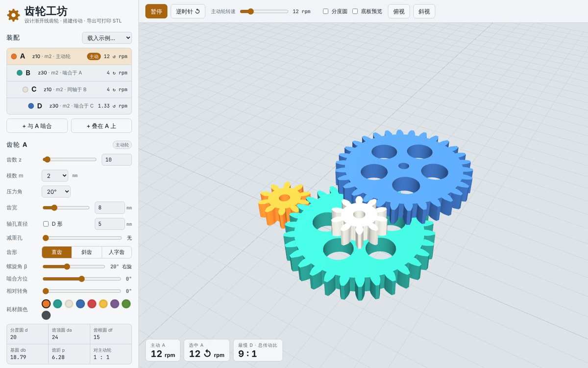Click the 总传动比 9 : 1 status card
588x368 pixels.
pos(258,350)
